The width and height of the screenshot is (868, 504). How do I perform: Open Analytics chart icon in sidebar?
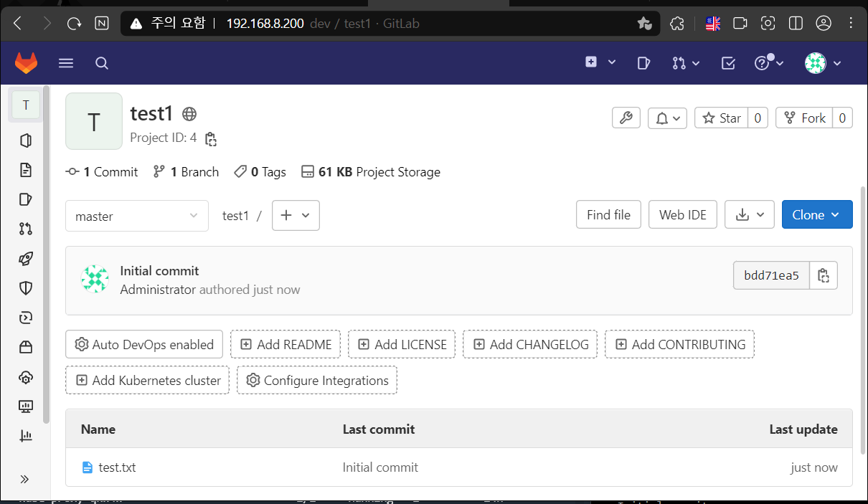(x=26, y=436)
